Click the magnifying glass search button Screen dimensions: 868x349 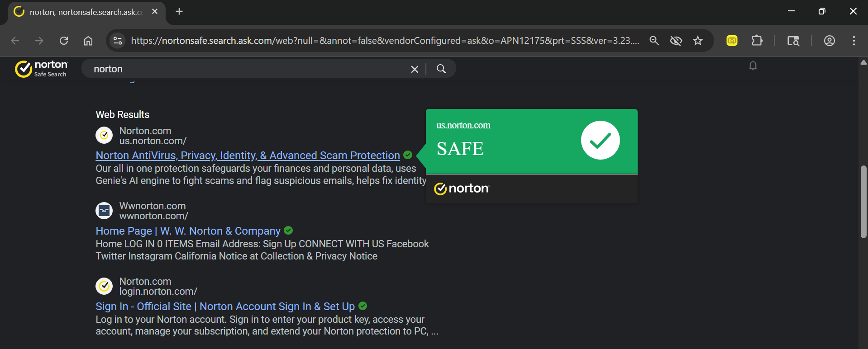[x=441, y=69]
